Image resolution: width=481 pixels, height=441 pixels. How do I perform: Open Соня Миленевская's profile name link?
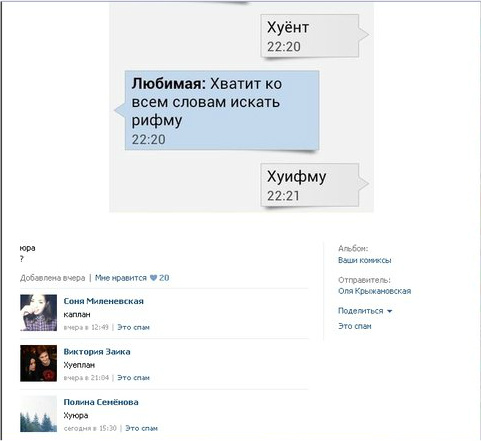104,301
